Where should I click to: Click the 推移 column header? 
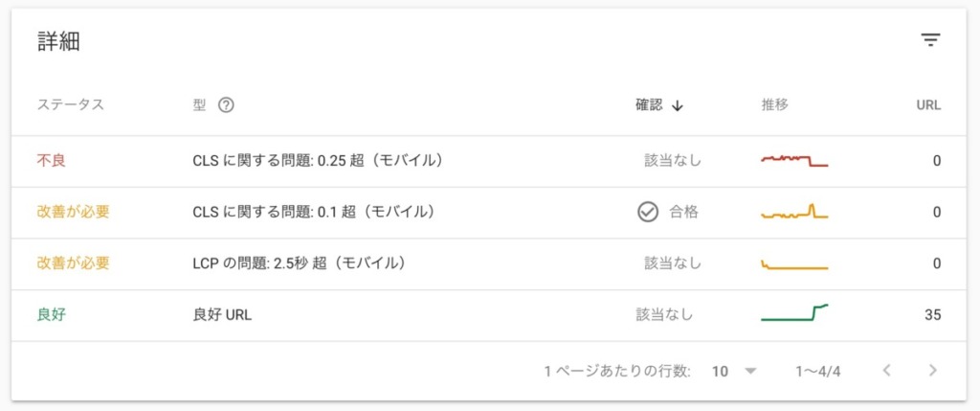pos(774,105)
